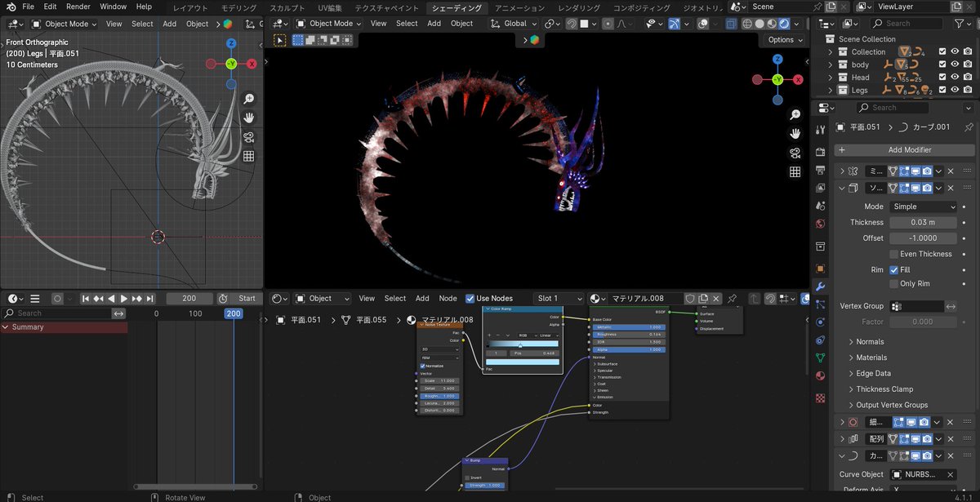Open the solidify Mode dropdown set to Simple
980x502 pixels.
coord(923,207)
